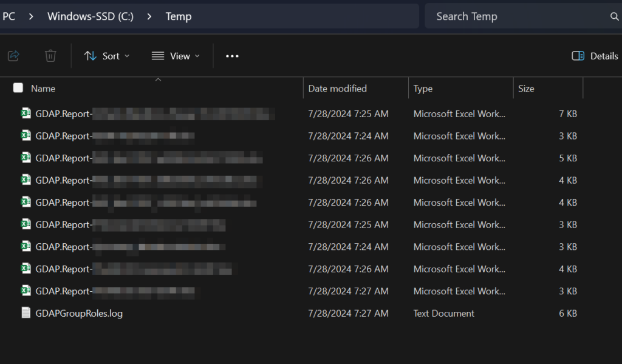Click the Delete trash can icon
The width and height of the screenshot is (622, 364).
pos(50,56)
